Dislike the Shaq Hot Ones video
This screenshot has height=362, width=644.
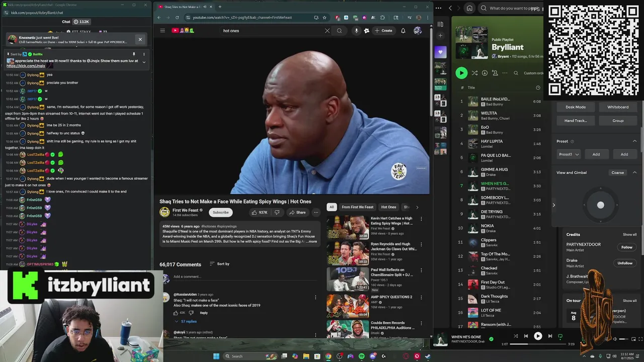(x=277, y=212)
